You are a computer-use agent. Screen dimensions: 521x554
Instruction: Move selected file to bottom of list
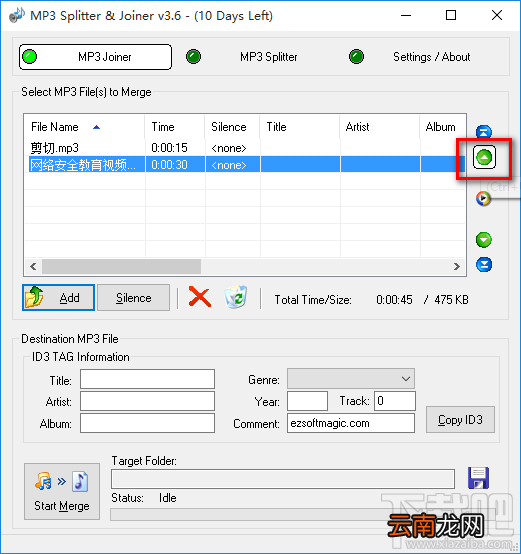point(484,265)
